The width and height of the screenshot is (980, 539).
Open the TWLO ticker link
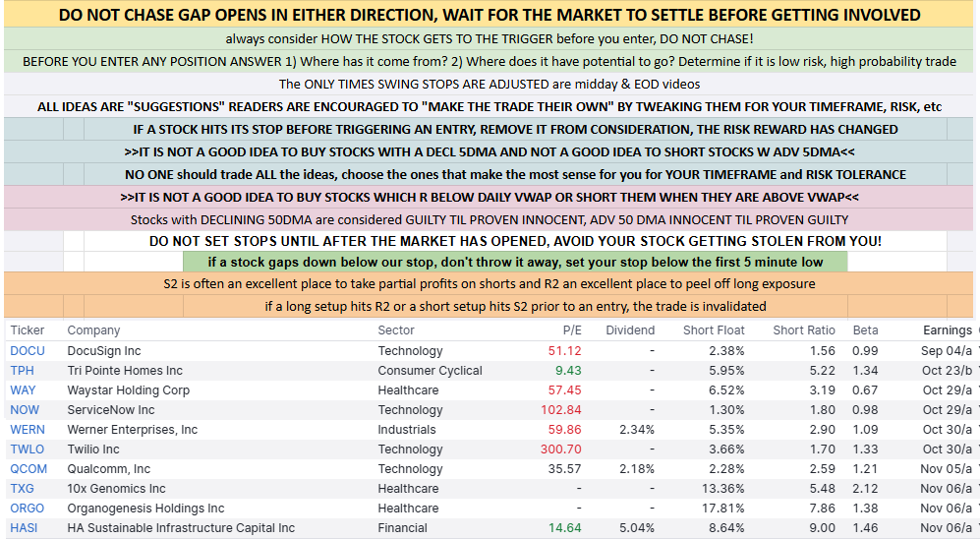[28, 449]
